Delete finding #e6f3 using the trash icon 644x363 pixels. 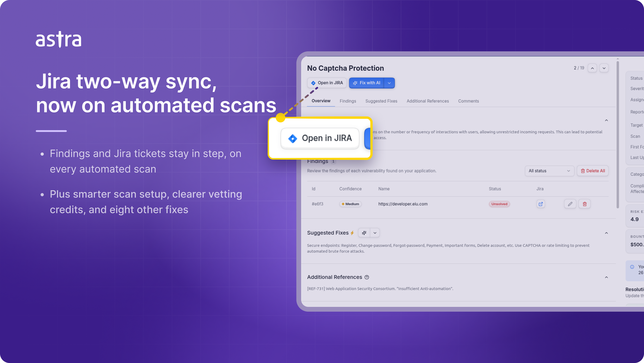[x=585, y=204]
